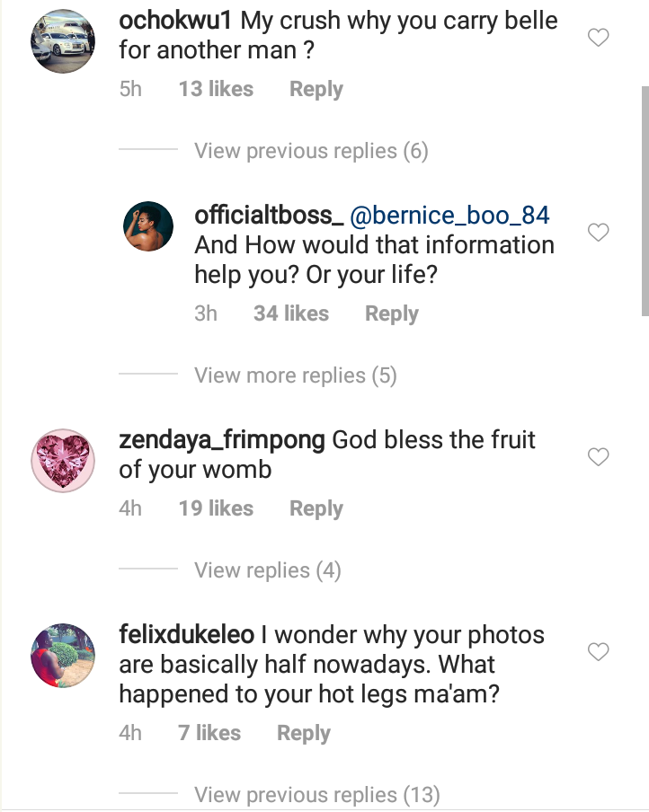The height and width of the screenshot is (812, 649).
Task: Open the @bernice_boo_84 mention link
Action: (x=449, y=216)
